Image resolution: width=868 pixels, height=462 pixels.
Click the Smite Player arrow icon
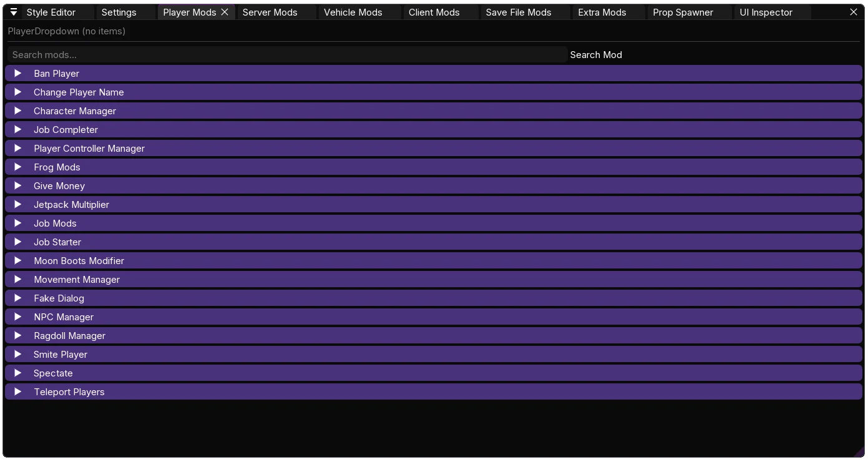pos(18,354)
